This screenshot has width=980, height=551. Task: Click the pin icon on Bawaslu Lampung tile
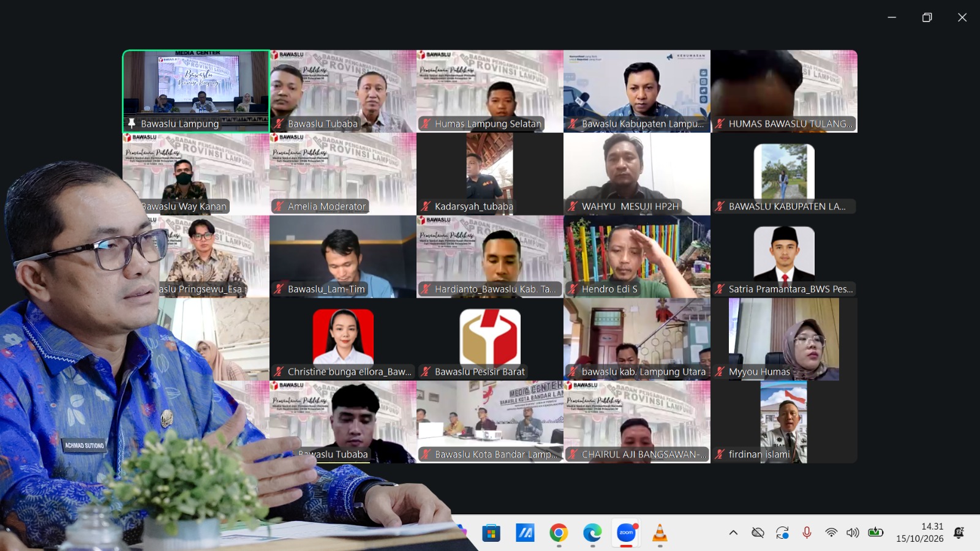(131, 124)
